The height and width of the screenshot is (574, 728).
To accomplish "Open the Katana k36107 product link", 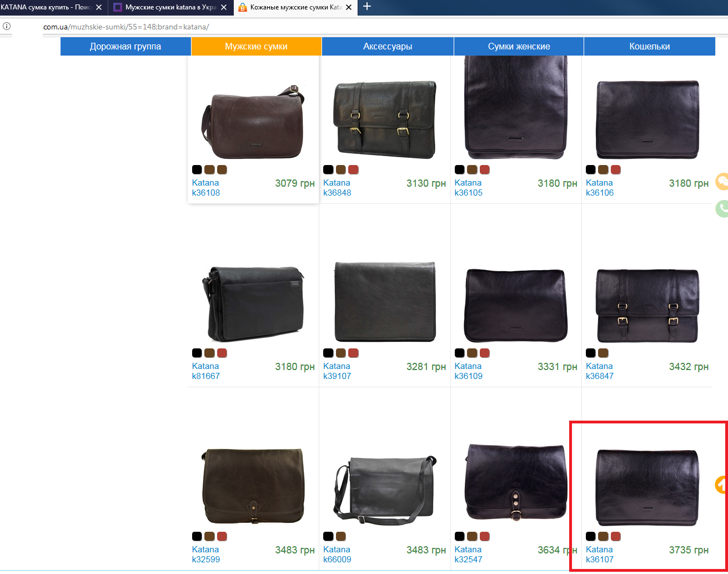I will click(600, 555).
